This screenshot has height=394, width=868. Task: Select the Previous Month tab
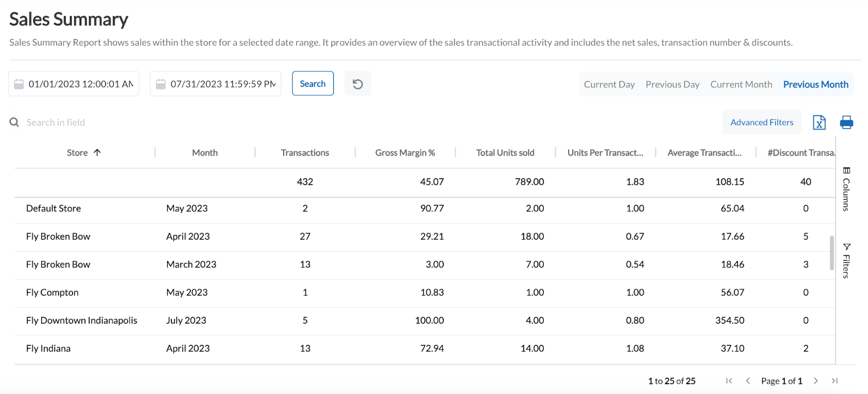tap(815, 85)
